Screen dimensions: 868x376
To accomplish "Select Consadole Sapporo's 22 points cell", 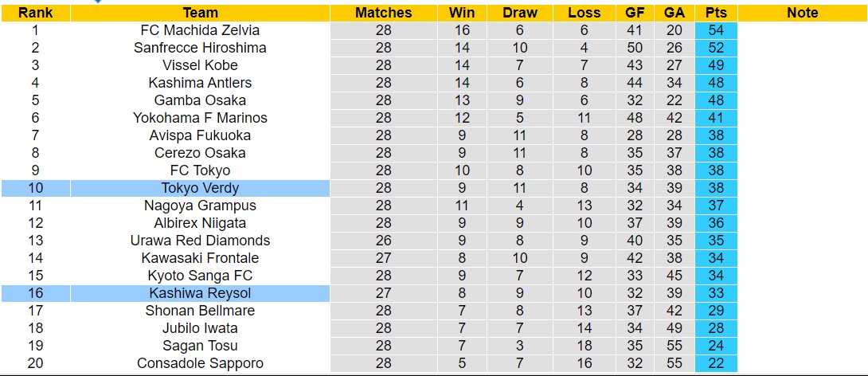I will 715,363.
